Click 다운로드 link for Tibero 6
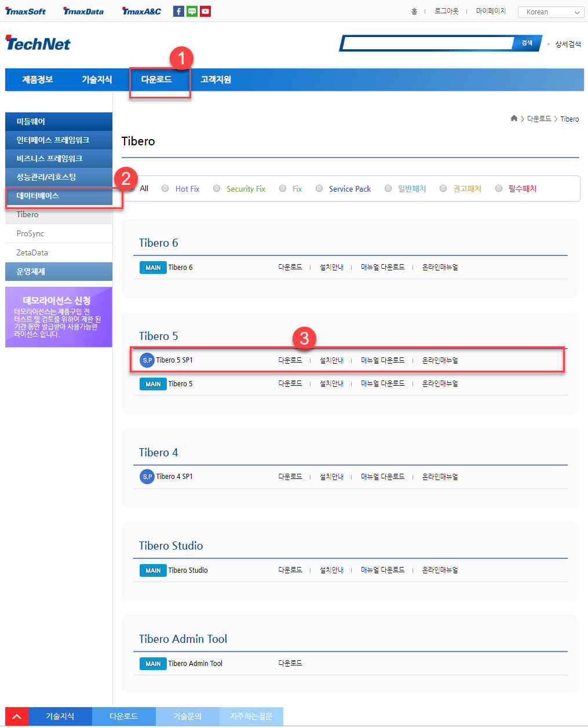 coord(290,267)
